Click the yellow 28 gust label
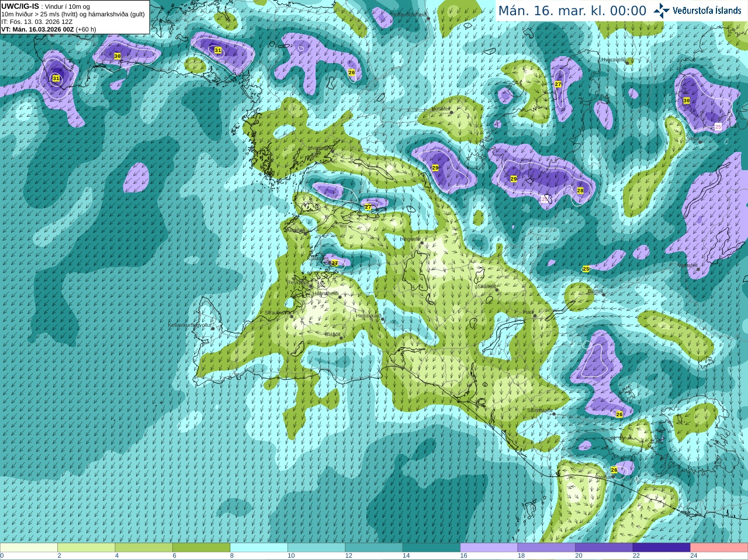748x560 pixels. point(580,191)
